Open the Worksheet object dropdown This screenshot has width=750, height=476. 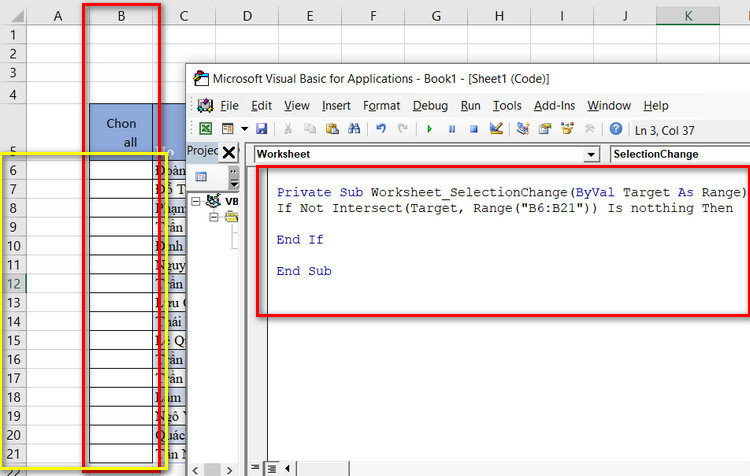click(591, 155)
